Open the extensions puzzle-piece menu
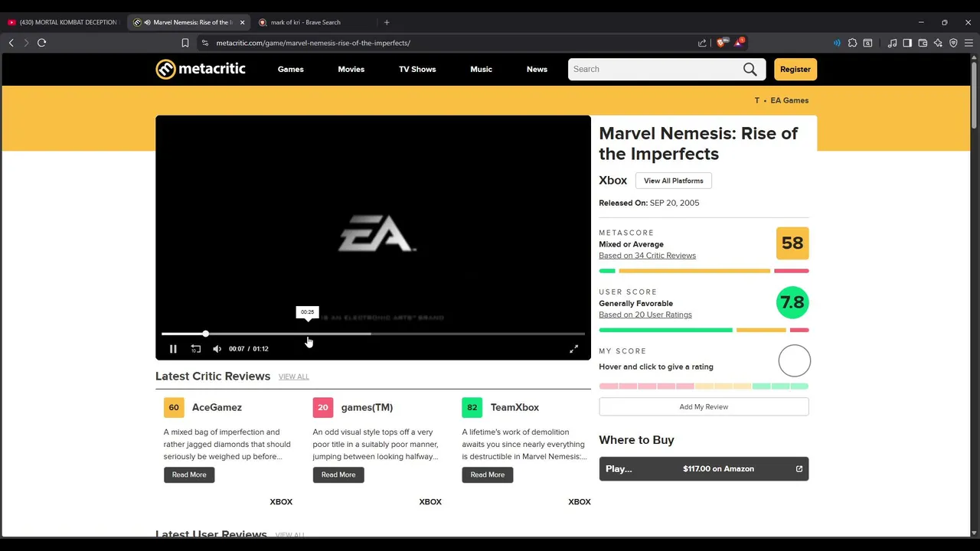The image size is (980, 551). coord(852,43)
